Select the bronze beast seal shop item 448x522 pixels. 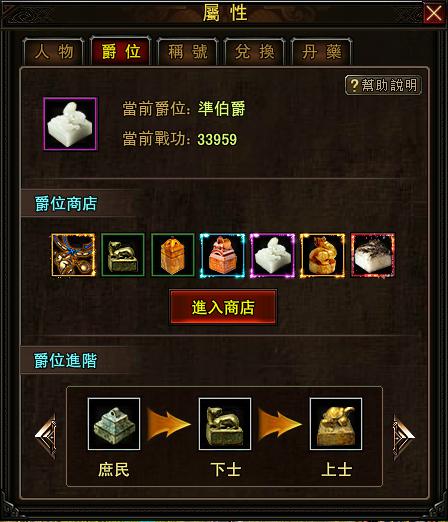pyautogui.click(x=123, y=255)
